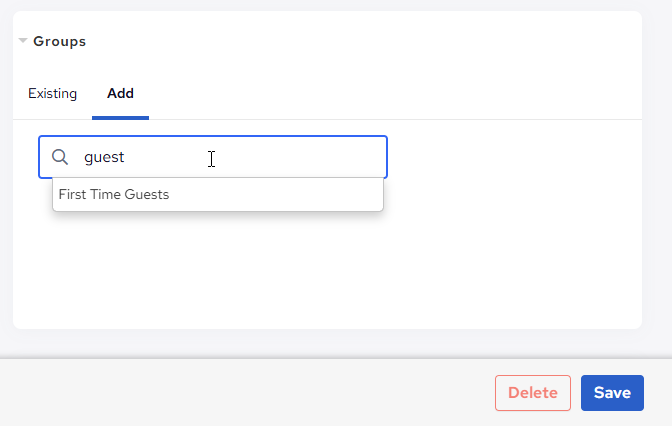Tap the search icon beside "guest"
Viewport: 672px width, 426px height.
pos(60,157)
